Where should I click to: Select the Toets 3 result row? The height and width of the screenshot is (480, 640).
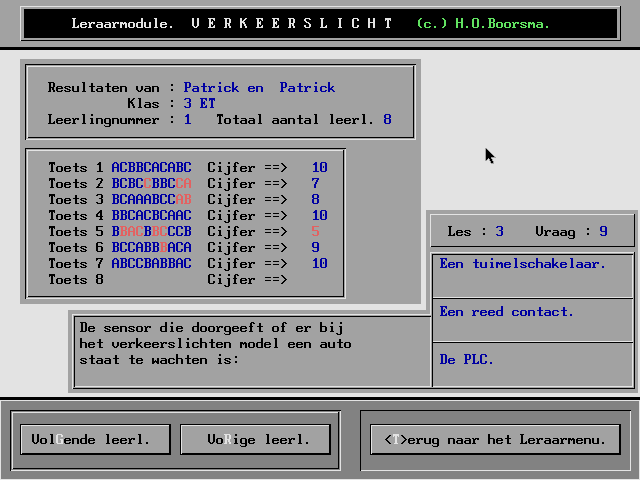tap(187, 200)
